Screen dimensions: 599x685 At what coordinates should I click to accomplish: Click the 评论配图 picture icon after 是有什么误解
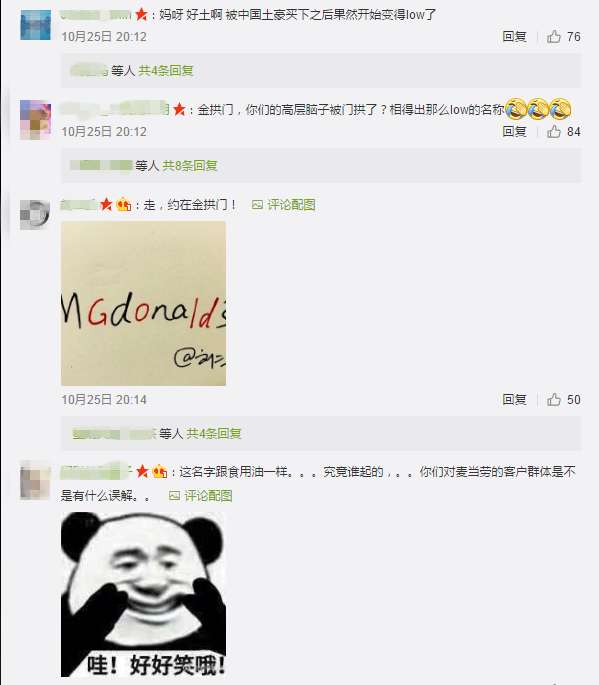(x=174, y=495)
